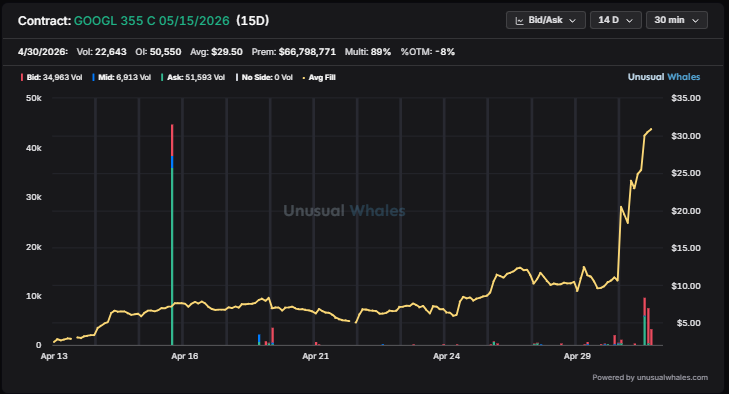
Task: Click the Avg: $29.50 stat
Action: pyautogui.click(x=216, y=52)
